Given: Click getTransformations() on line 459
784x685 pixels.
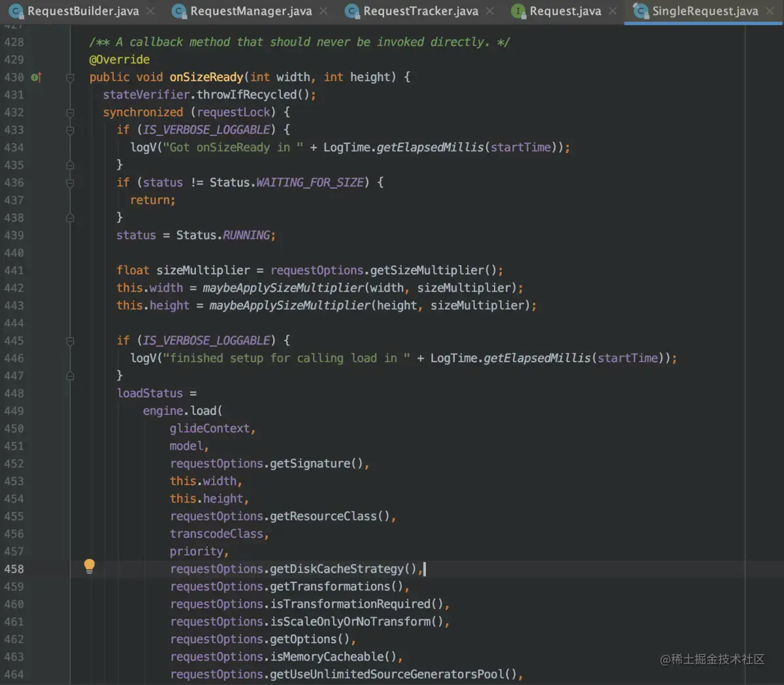Looking at the screenshot, I should click(336, 587).
